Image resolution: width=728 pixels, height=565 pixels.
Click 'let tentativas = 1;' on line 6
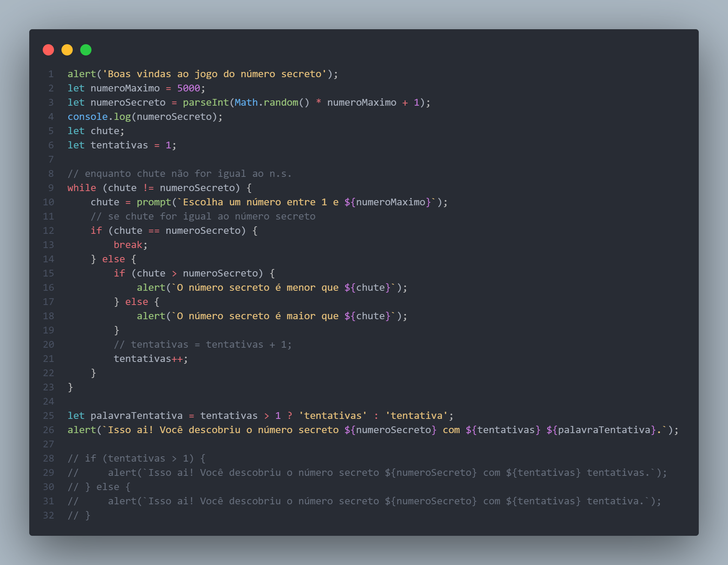pyautogui.click(x=122, y=145)
